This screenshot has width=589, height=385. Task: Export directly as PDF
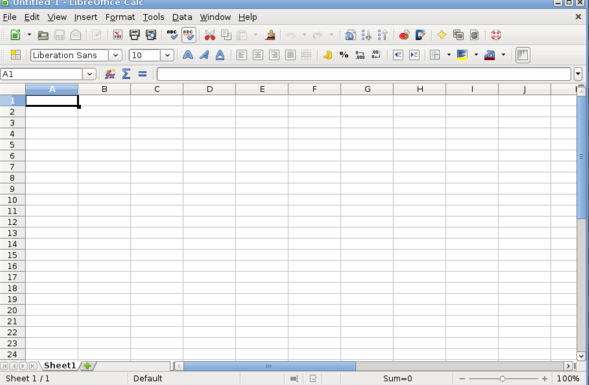[118, 35]
